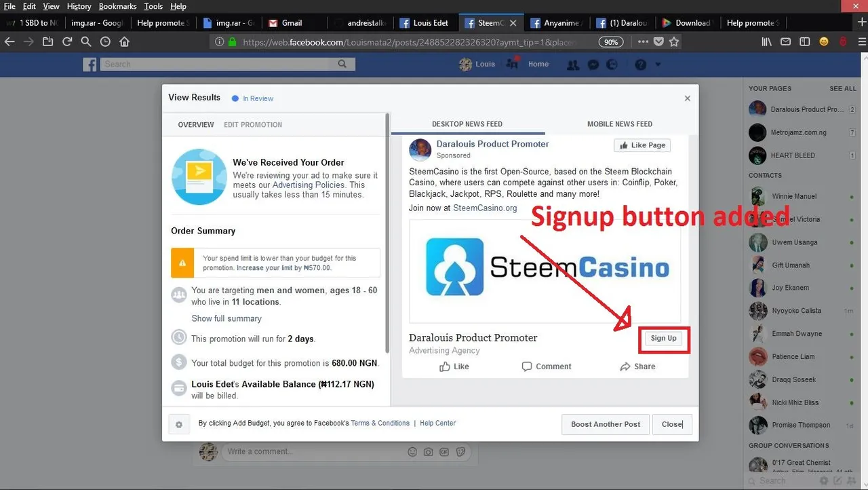Screen dimensions: 868x490
Task: Click the Sign Up button on the ad
Action: click(663, 338)
